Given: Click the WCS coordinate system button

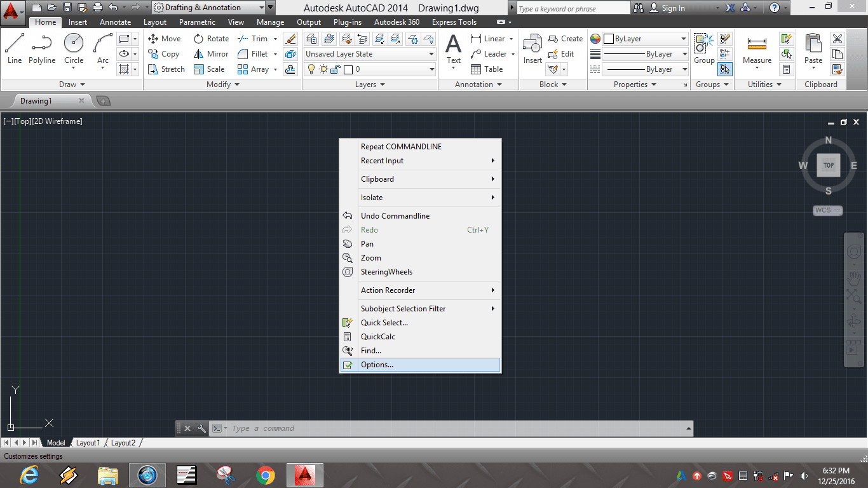Looking at the screenshot, I should [827, 210].
